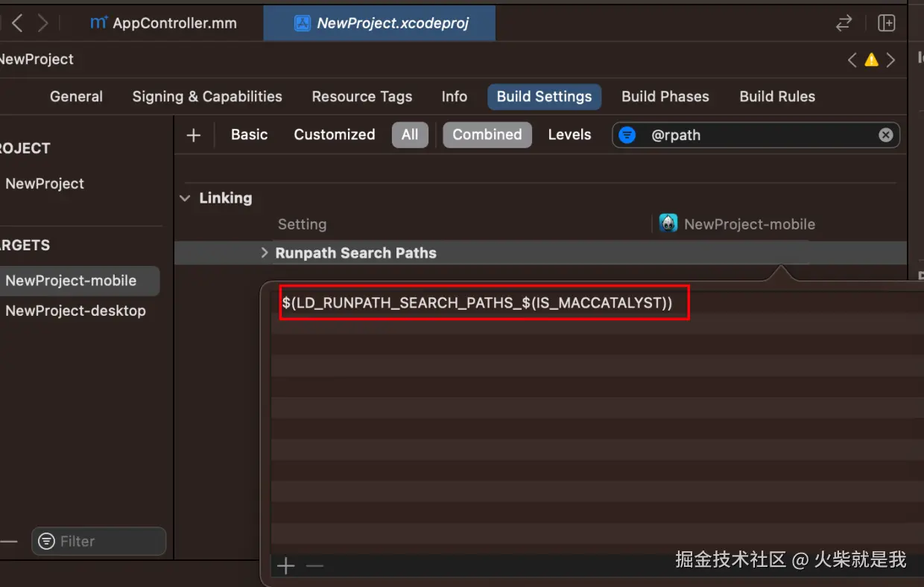Viewport: 924px width, 587px height.
Task: Click the swap editor arrows icon
Action: [844, 23]
